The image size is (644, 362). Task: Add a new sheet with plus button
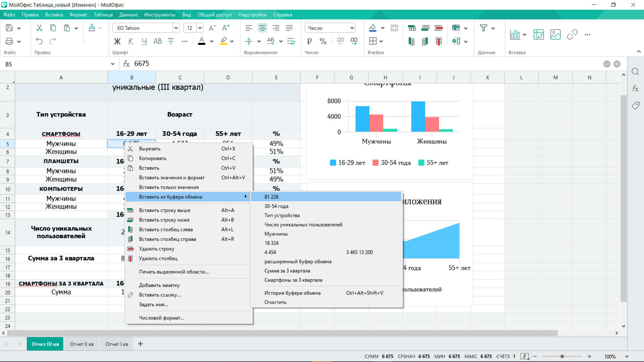(x=141, y=344)
